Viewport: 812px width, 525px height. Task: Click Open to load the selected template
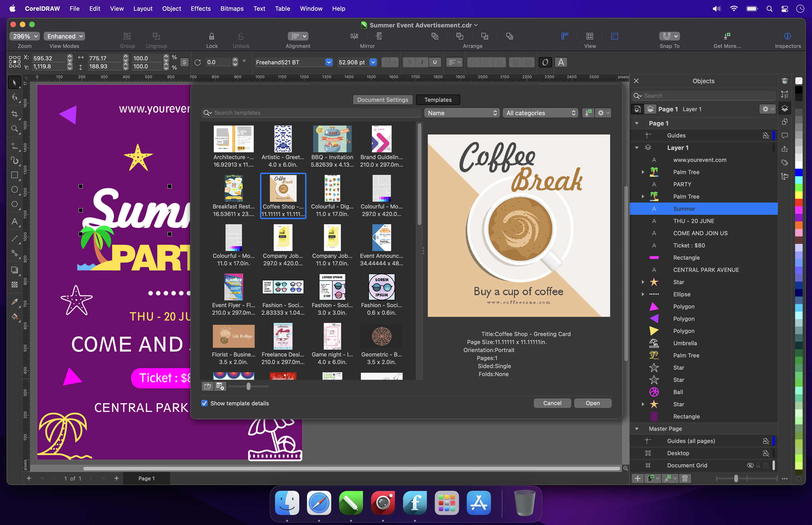tap(592, 403)
